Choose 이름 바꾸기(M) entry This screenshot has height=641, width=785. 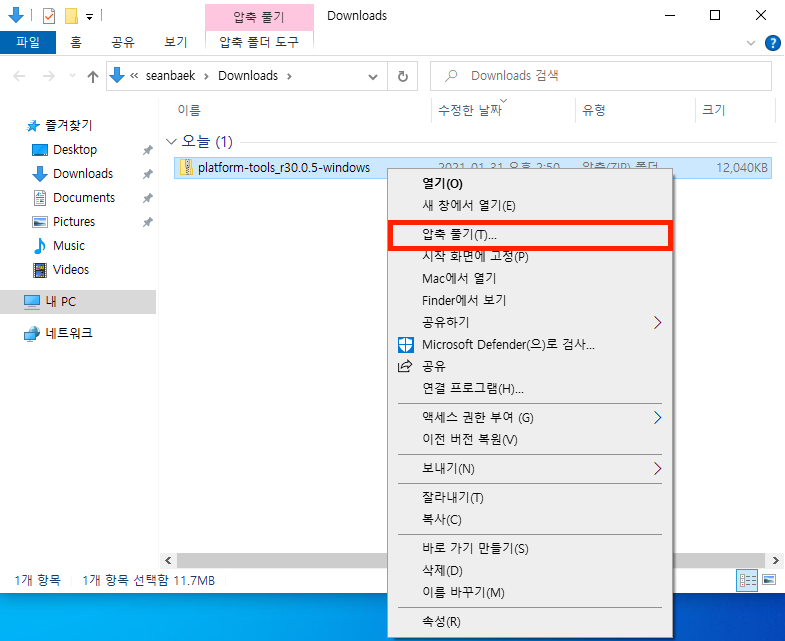coord(530,593)
